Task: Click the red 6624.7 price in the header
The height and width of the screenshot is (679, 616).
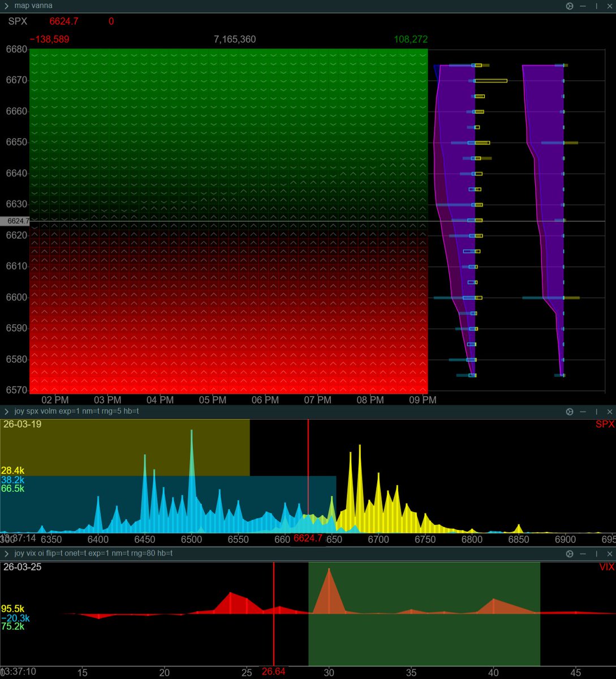Action: 64,22
